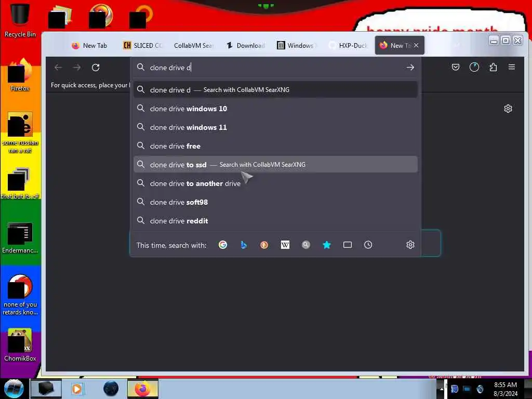Open the Firefox account icon
The image size is (532, 399).
[x=474, y=67]
